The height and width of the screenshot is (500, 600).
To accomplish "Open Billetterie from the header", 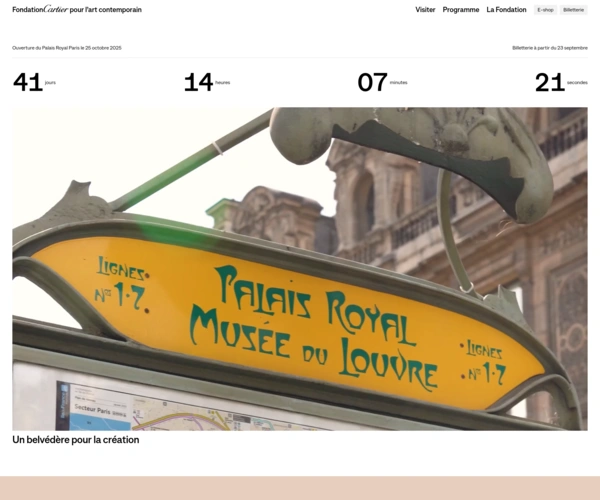I will [574, 9].
